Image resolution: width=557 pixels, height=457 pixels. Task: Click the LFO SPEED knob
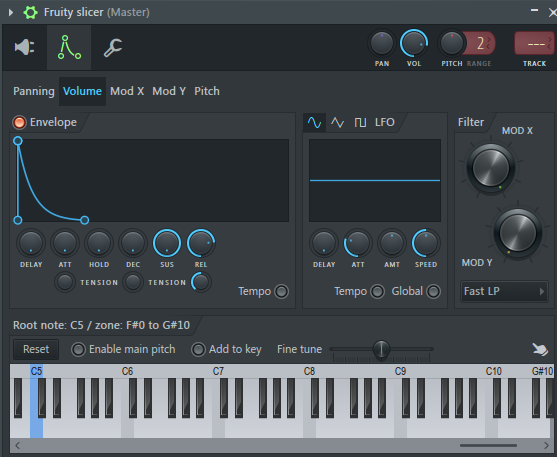pyautogui.click(x=426, y=243)
